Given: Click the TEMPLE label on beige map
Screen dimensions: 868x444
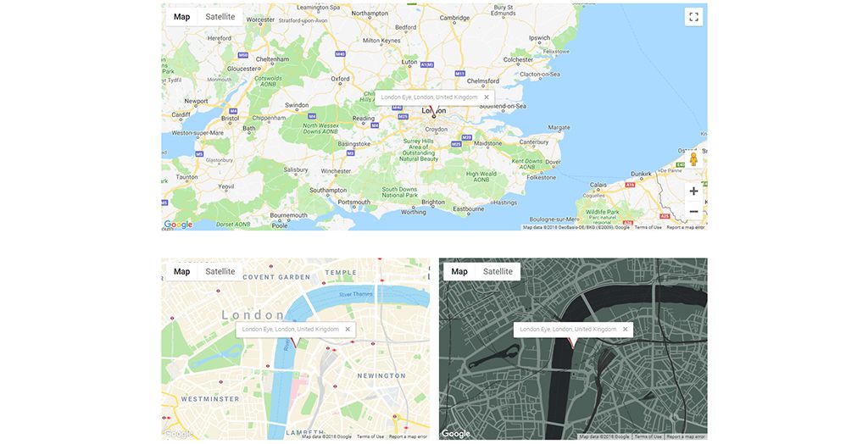Looking at the screenshot, I should pyautogui.click(x=341, y=272).
